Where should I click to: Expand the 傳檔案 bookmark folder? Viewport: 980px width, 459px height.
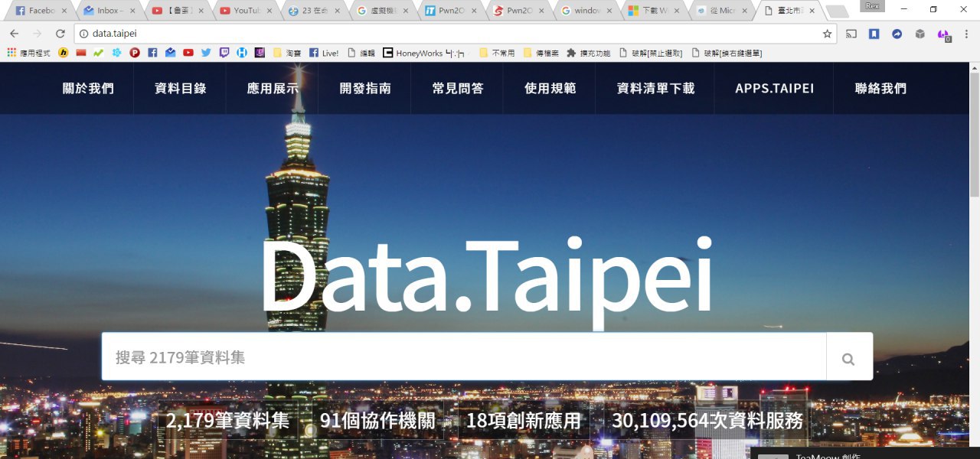click(x=541, y=53)
